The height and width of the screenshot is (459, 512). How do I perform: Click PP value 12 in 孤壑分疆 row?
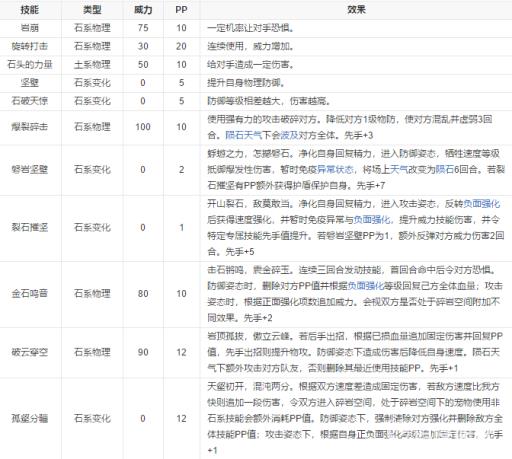(181, 418)
